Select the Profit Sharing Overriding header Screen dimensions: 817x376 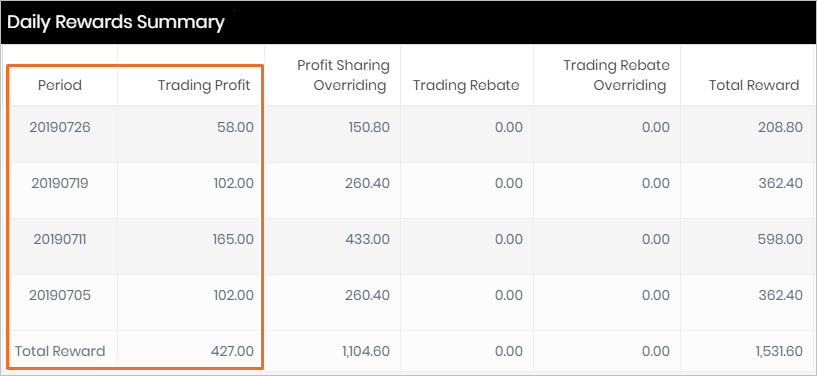point(343,75)
